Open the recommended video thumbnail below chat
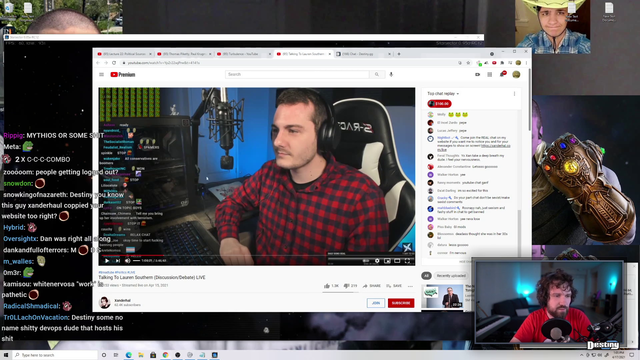Viewport: 640px width, 360px height. 442,296
